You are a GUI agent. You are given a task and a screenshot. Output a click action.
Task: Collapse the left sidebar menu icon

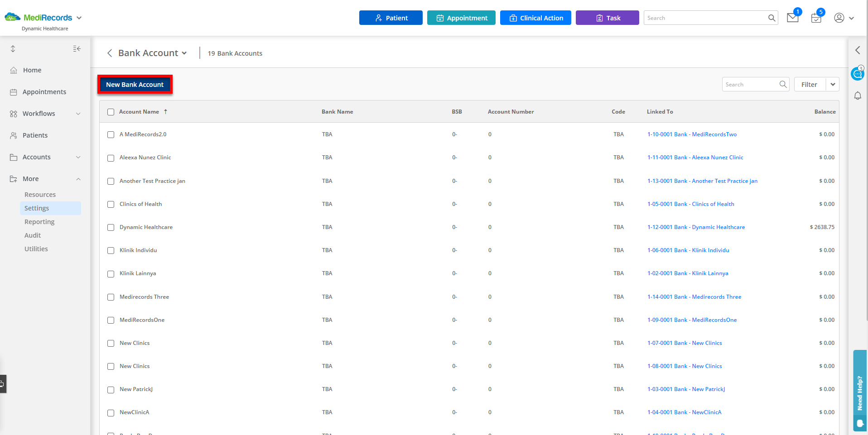(77, 48)
